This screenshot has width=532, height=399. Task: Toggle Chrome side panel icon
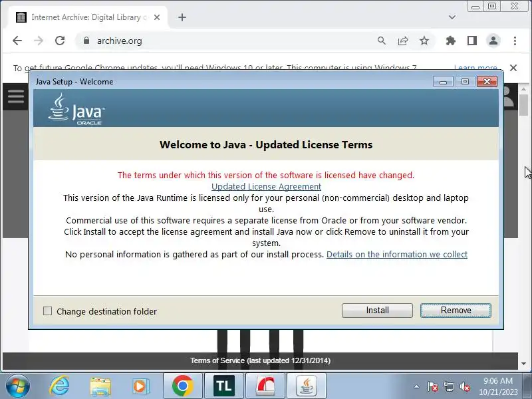tap(472, 41)
